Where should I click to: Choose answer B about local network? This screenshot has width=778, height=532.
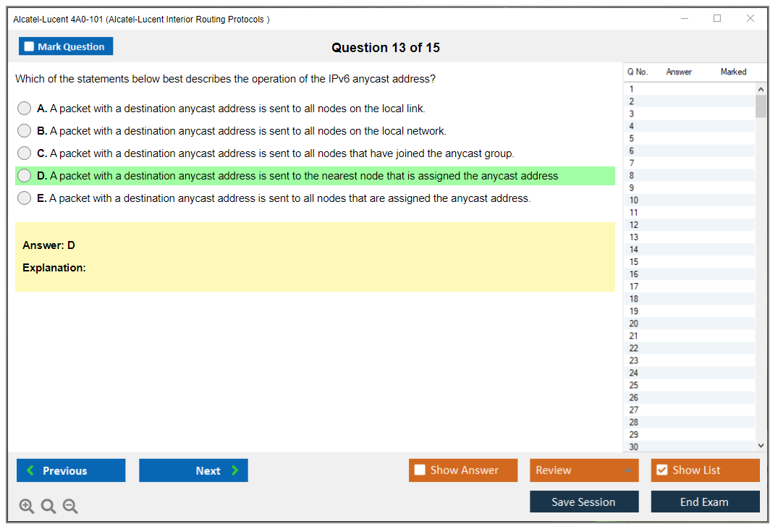point(25,131)
